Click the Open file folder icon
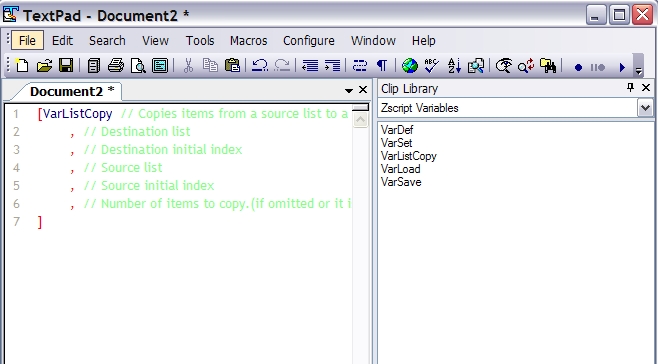 tap(44, 66)
